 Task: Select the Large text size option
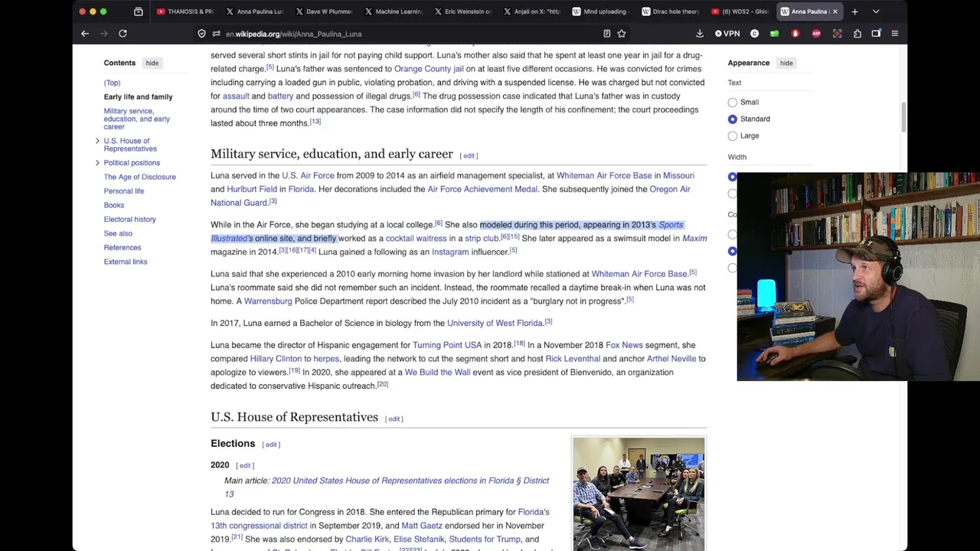pos(733,135)
